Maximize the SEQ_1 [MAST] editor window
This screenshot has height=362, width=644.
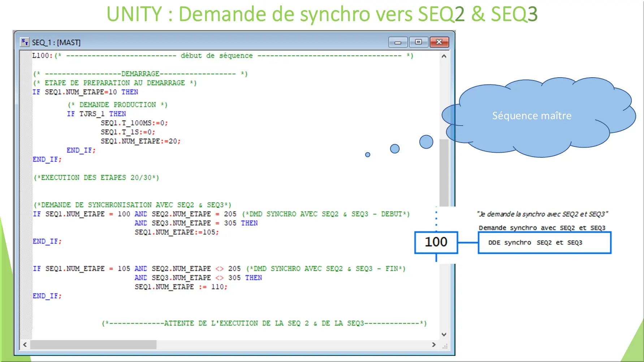[418, 42]
